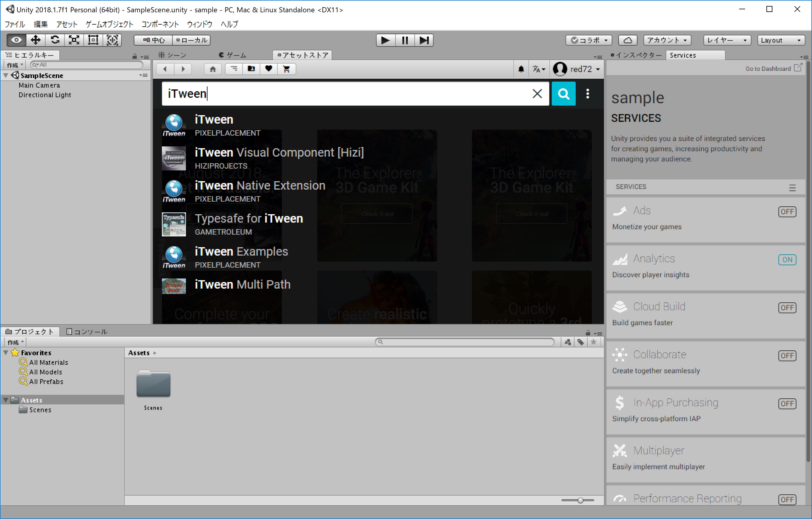This screenshot has height=519, width=812.
Task: Select the Scale tool icon
Action: tap(74, 40)
